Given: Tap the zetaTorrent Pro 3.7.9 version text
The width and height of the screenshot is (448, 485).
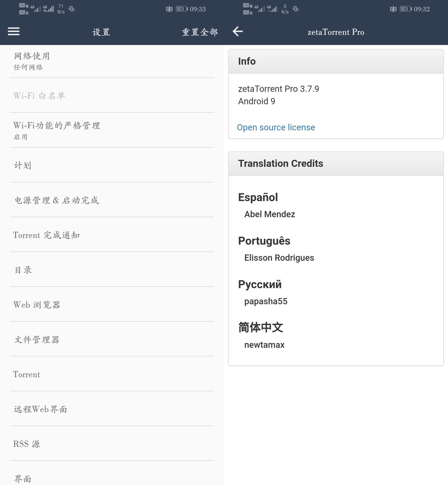Looking at the screenshot, I should click(278, 89).
